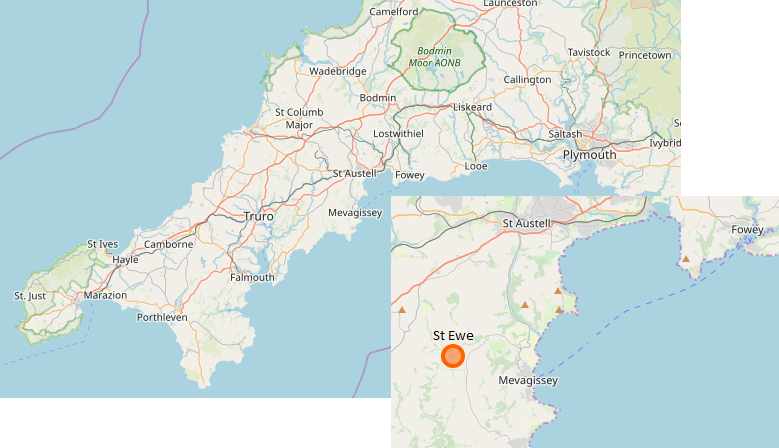Select the Bodmin Moor AONB label

pos(434,57)
